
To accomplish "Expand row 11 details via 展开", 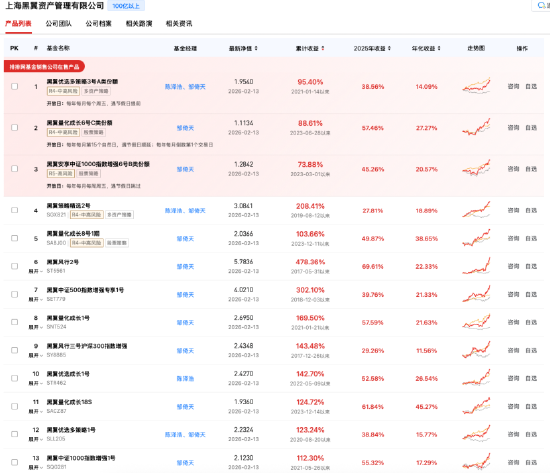I will tap(35, 411).
